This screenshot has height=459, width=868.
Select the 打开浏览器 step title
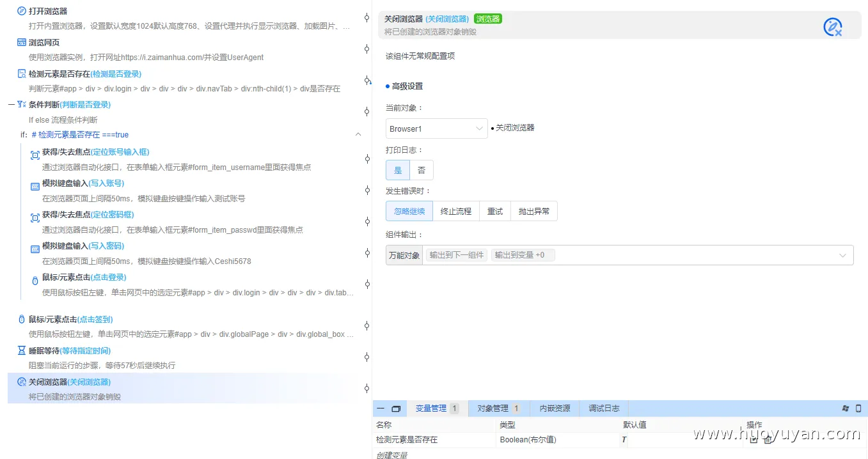click(x=48, y=11)
